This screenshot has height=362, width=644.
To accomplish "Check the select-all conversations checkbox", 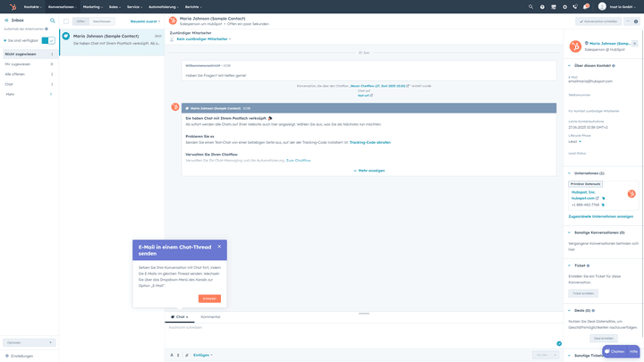I will 66,21.
